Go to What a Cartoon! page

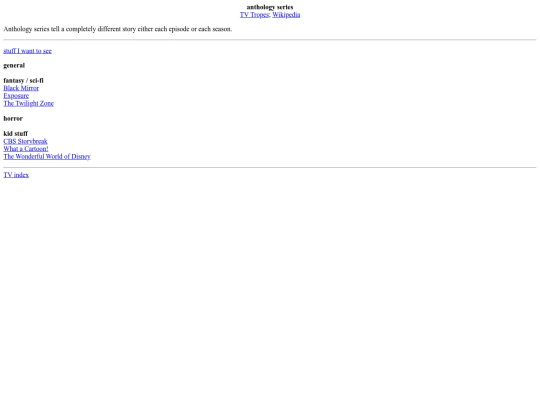pyautogui.click(x=26, y=149)
